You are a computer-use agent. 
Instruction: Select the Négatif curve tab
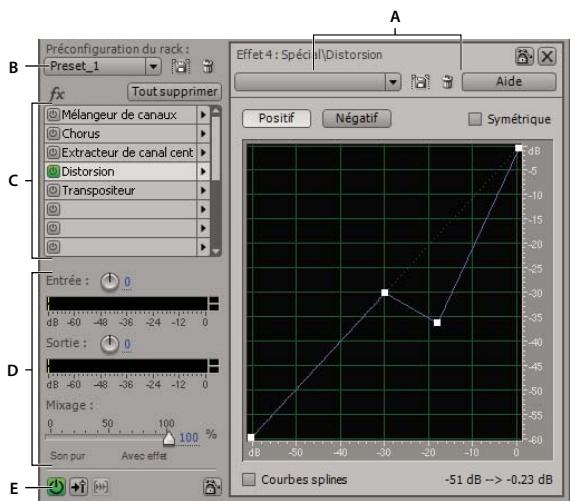pyautogui.click(x=357, y=118)
